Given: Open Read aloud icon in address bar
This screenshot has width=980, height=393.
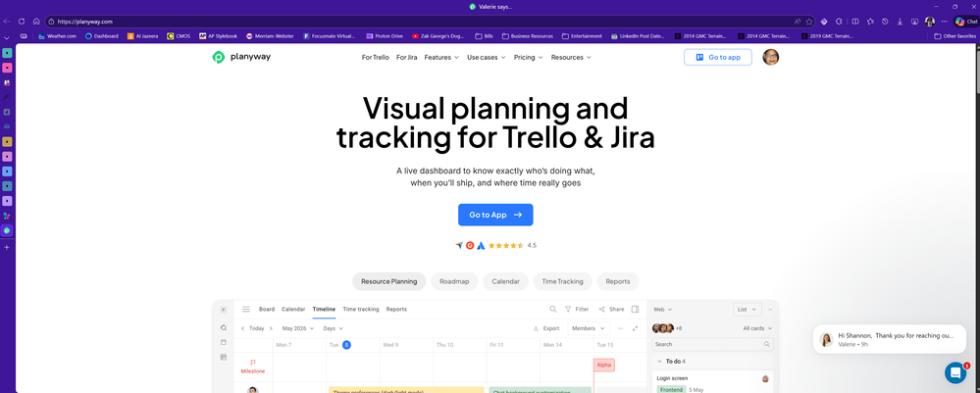Looking at the screenshot, I should pos(798,22).
